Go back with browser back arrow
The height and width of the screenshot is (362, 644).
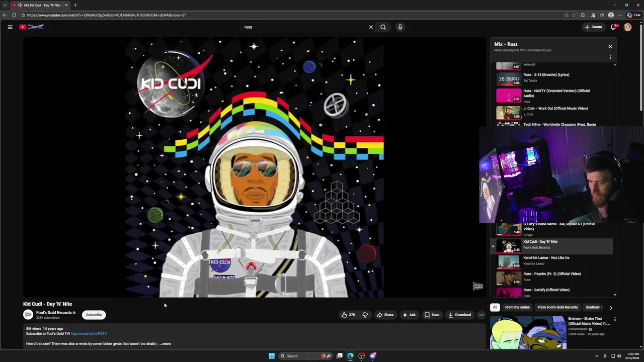[x=5, y=15]
